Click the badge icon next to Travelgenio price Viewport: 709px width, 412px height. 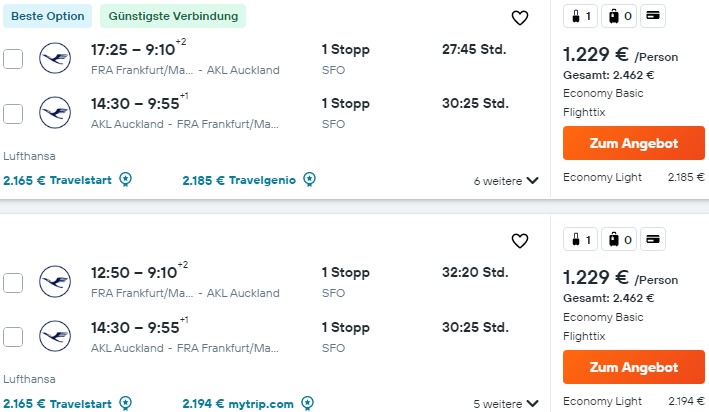click(309, 180)
